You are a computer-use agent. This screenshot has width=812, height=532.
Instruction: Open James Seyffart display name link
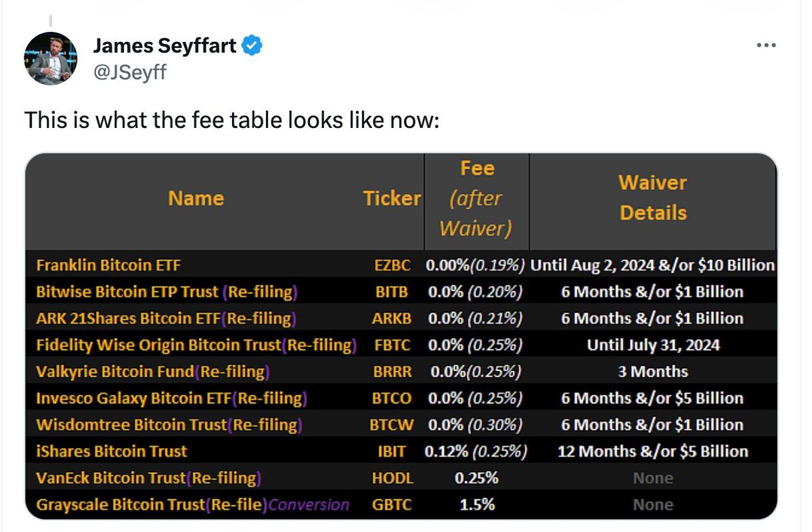[164, 46]
